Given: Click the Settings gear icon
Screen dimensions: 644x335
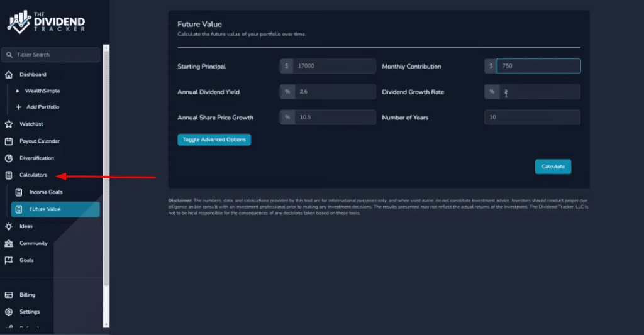Looking at the screenshot, I should 9,312.
